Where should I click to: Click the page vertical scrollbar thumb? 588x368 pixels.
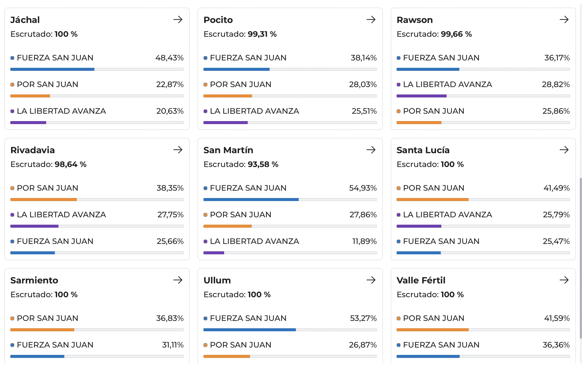(x=581, y=258)
